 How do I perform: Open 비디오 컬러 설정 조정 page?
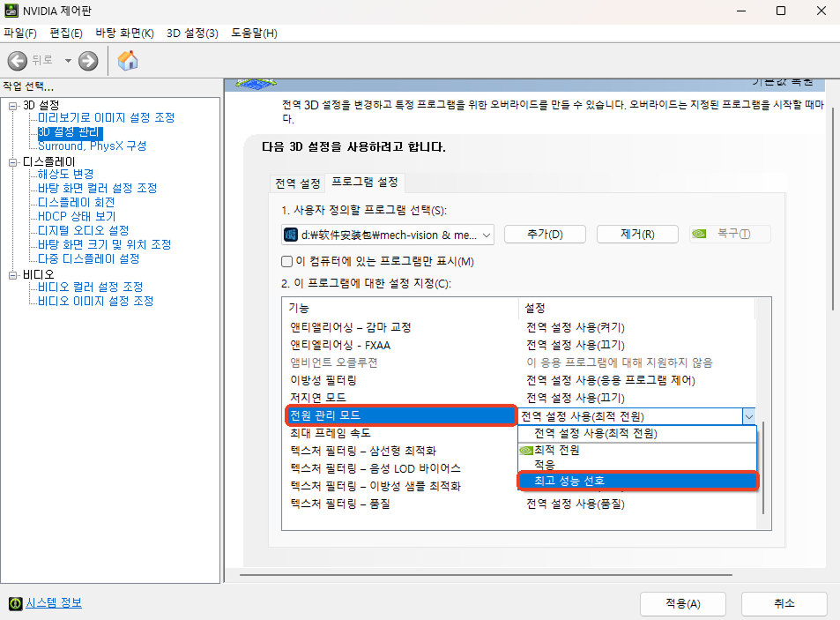coord(91,287)
